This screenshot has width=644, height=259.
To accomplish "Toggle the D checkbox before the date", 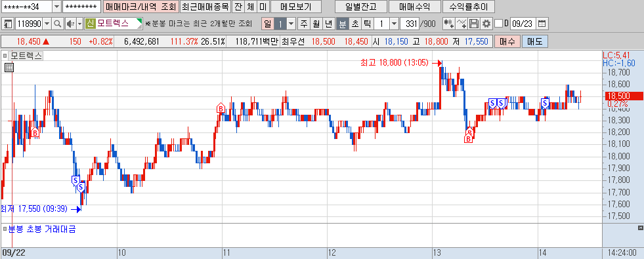I will (499, 24).
